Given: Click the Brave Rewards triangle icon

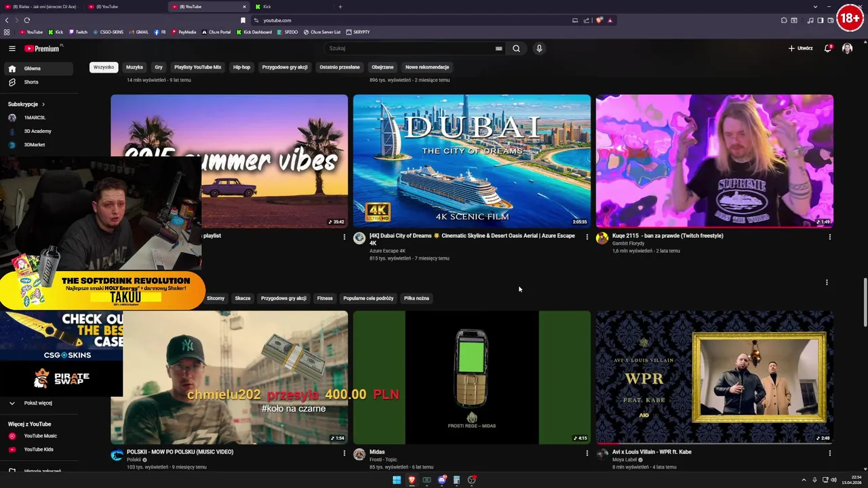Looking at the screenshot, I should pos(610,20).
